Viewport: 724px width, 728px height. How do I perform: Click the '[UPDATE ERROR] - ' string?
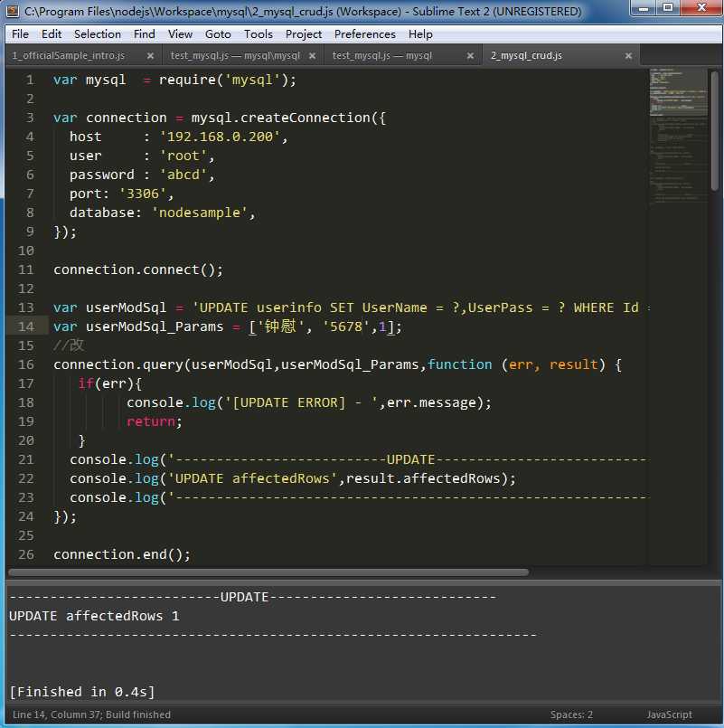point(302,402)
